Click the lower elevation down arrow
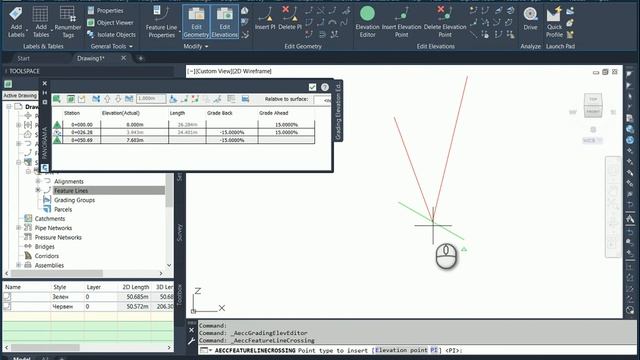Viewport: 640px width, 360px height. click(x=118, y=99)
